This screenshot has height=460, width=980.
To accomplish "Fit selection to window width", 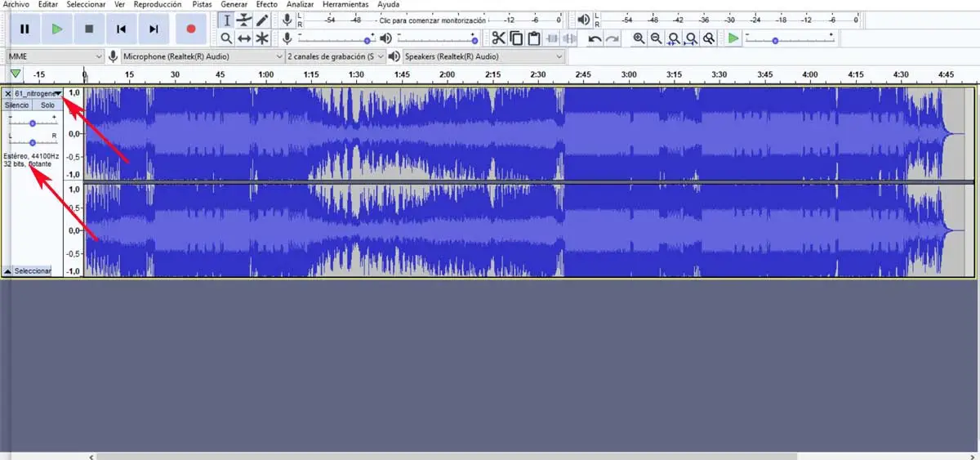I will (674, 38).
